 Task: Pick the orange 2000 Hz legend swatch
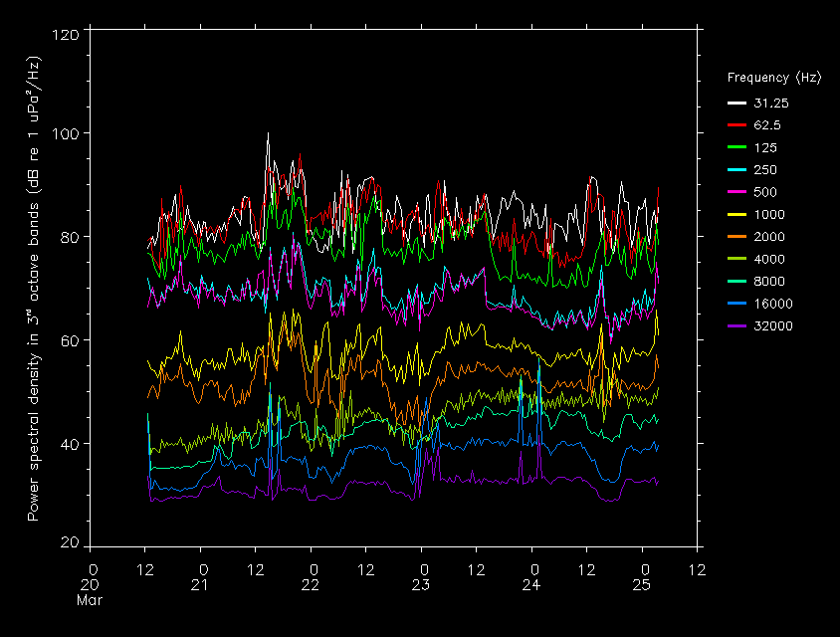point(736,237)
